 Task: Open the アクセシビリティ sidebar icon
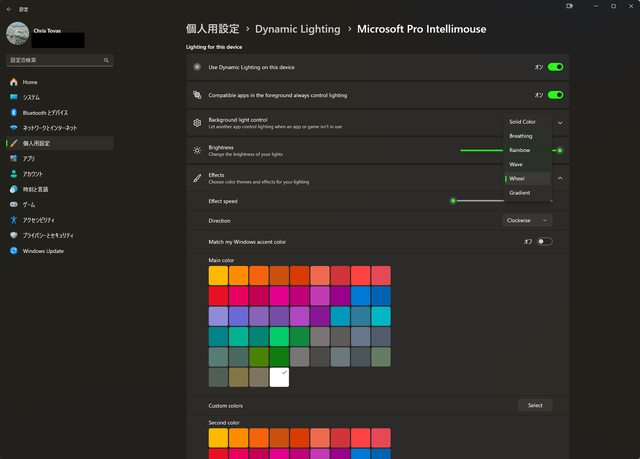[14, 220]
